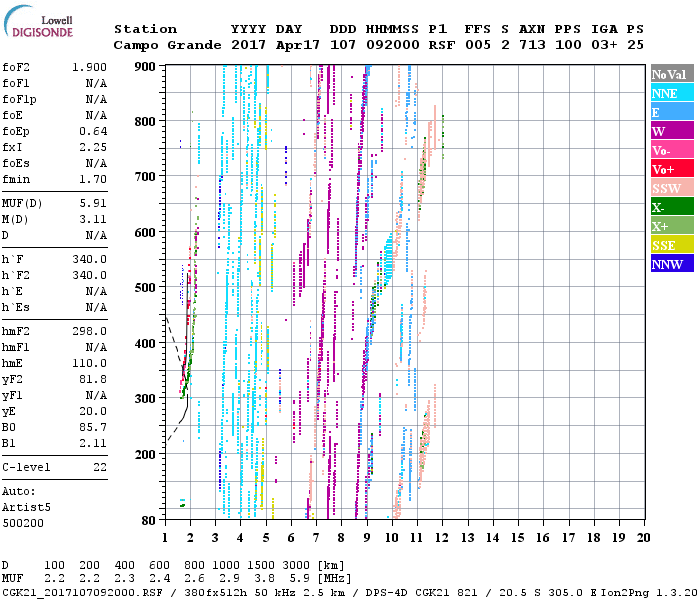Screen dimensions: 700x600
Task: Click the B0 value 85.7
Action: pos(93,427)
